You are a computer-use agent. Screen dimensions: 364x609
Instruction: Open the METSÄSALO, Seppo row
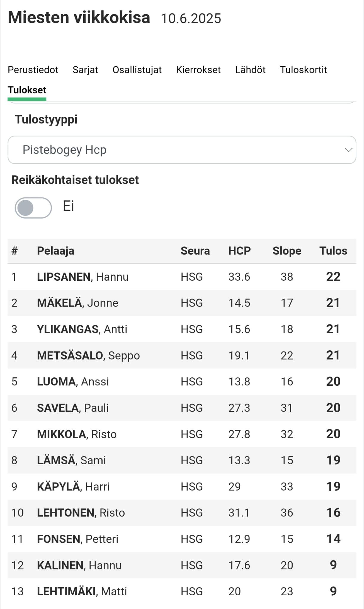[x=182, y=355]
